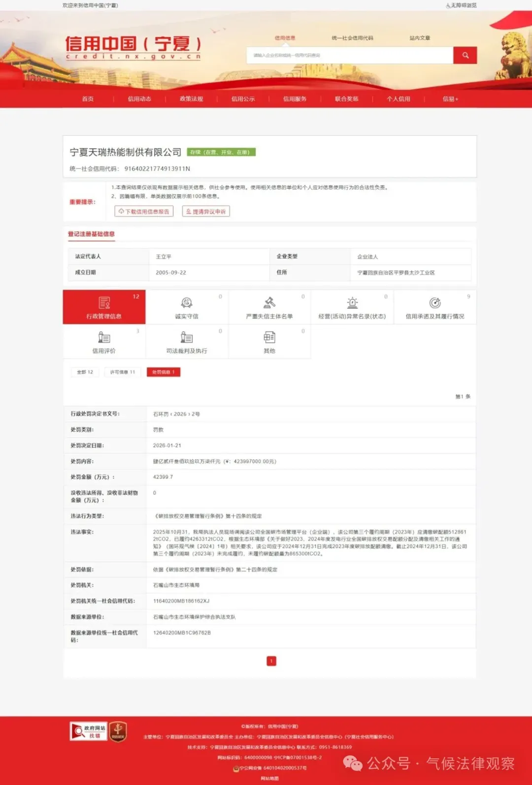532x785 pixels.
Task: Open 信用承诺及其履行情况 icon tile
Action: [435, 307]
